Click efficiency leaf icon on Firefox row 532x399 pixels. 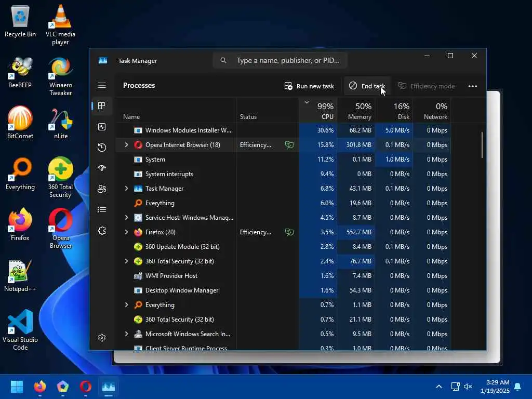tap(289, 232)
